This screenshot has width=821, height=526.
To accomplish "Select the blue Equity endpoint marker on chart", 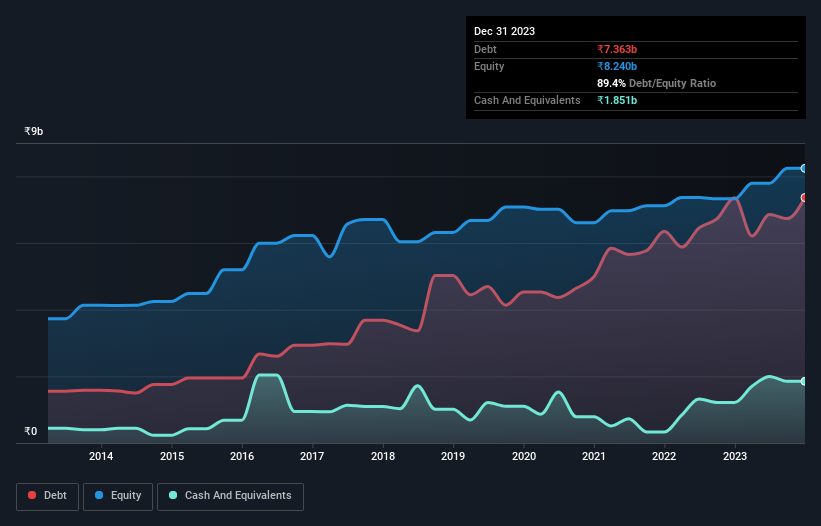I will (804, 169).
